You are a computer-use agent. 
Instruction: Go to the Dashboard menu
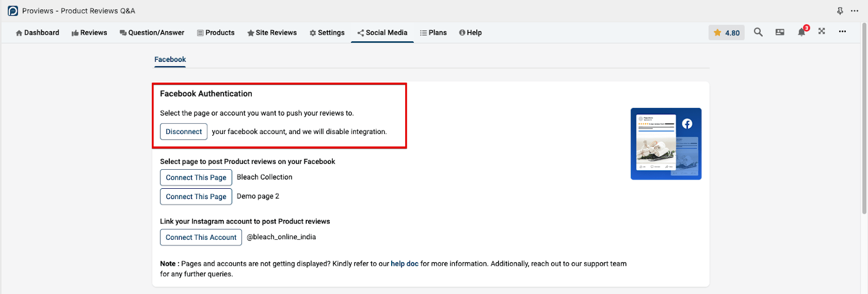point(37,33)
